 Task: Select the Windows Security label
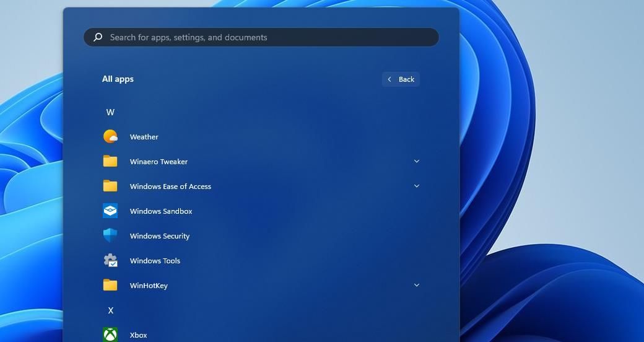(160, 236)
